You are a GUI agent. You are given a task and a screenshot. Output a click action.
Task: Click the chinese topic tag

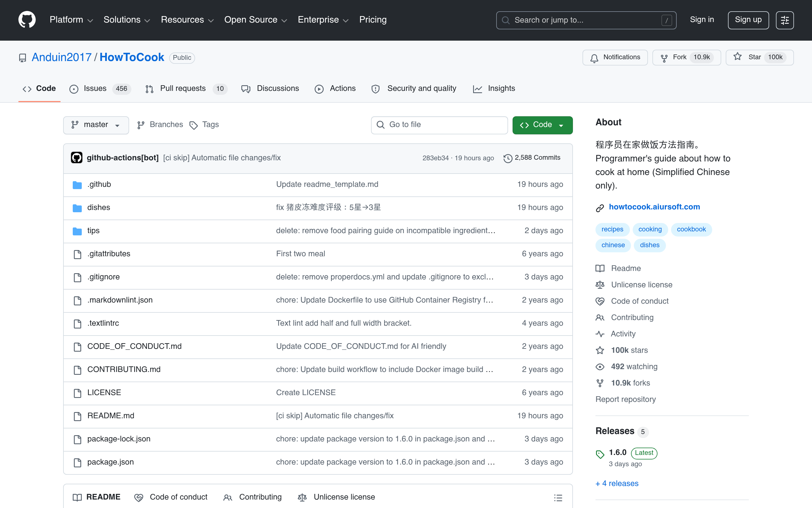(613, 245)
